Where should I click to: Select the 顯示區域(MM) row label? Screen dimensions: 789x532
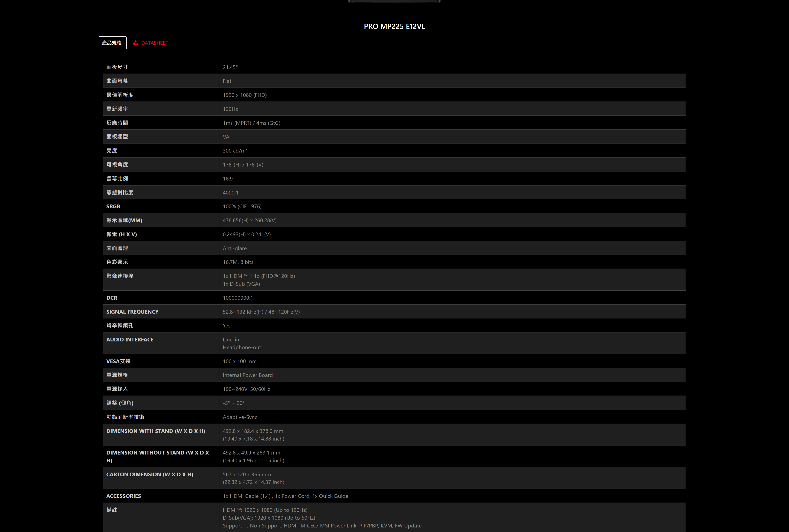124,220
